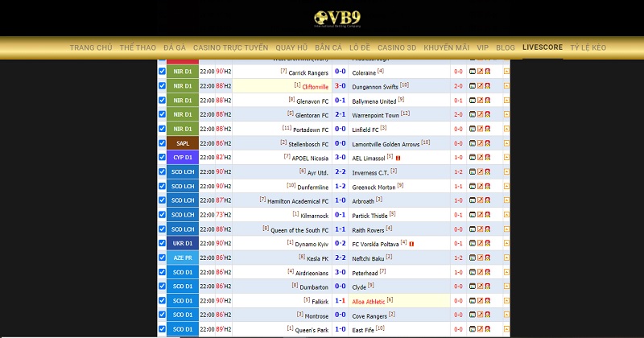The width and height of the screenshot is (644, 338).
Task: Open odds chart icon for Airdrieonians row
Action: [480, 272]
